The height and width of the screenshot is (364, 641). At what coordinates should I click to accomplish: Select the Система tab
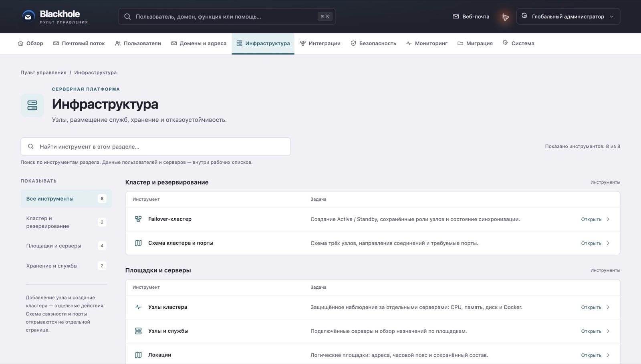coord(518,43)
